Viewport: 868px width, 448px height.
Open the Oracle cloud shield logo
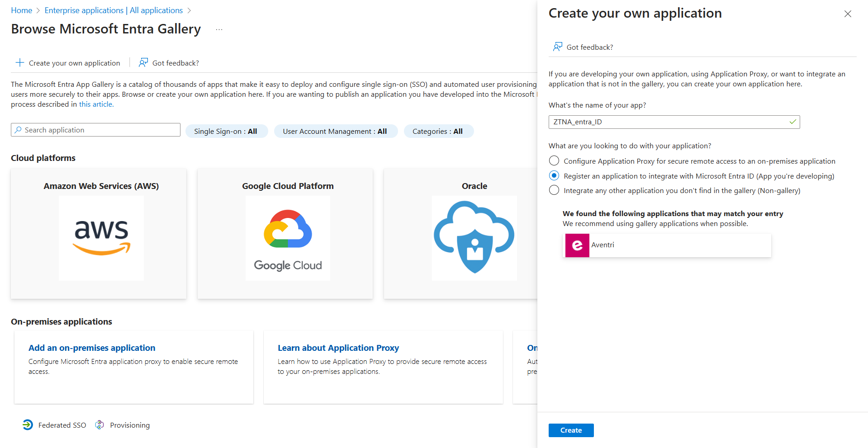(474, 238)
